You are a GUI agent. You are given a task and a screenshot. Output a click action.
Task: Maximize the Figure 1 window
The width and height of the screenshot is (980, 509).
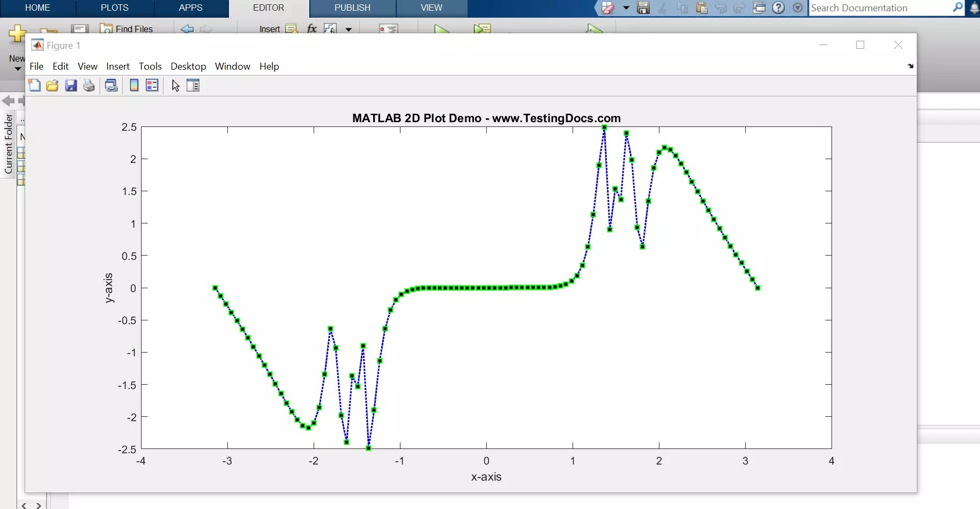pos(860,45)
